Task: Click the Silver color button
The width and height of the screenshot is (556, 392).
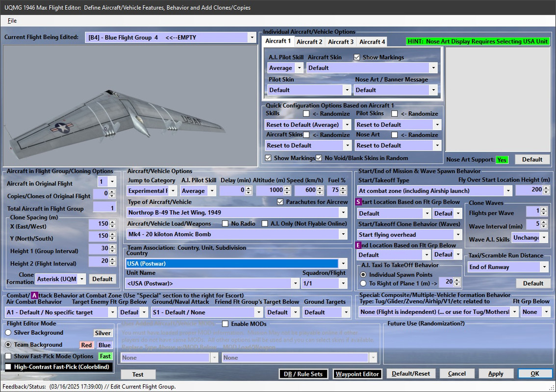Action: coord(102,333)
